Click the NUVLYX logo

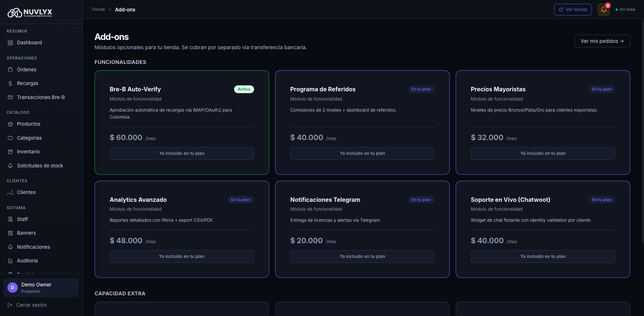[x=30, y=13]
